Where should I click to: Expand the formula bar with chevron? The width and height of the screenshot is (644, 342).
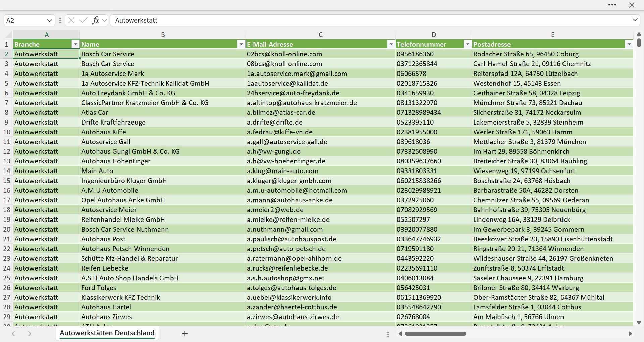click(x=635, y=20)
